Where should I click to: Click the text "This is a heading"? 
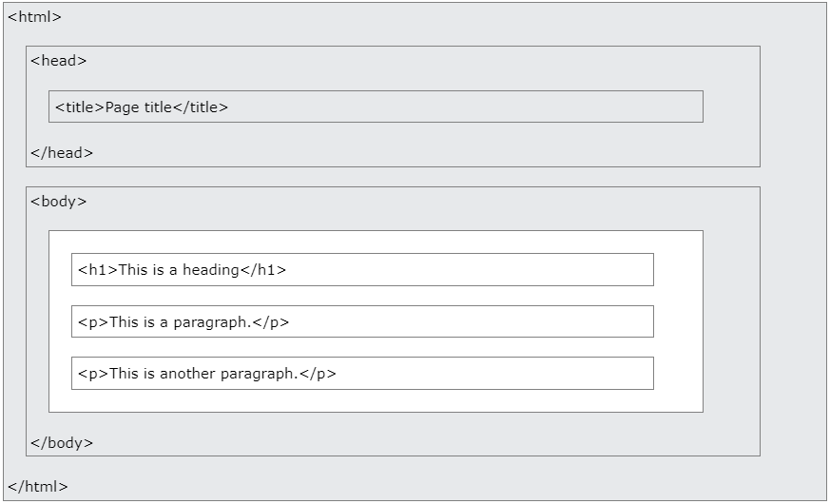179,270
